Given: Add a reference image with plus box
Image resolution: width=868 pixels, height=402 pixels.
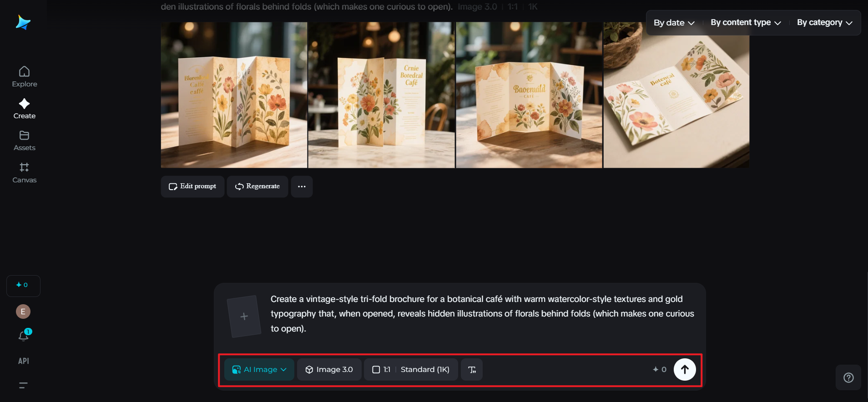Looking at the screenshot, I should (x=244, y=316).
